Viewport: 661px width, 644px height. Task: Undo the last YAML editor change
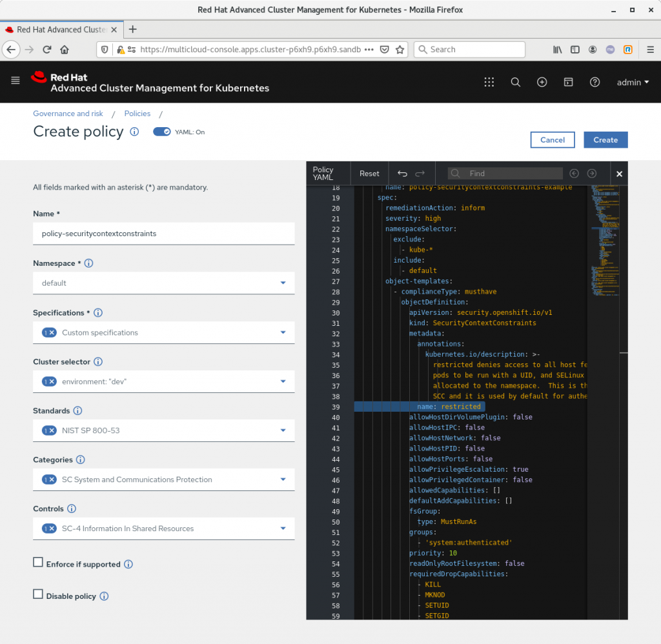[x=402, y=173]
